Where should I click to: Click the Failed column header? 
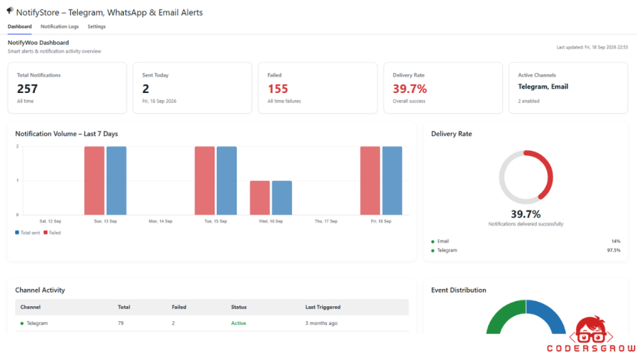pyautogui.click(x=179, y=307)
